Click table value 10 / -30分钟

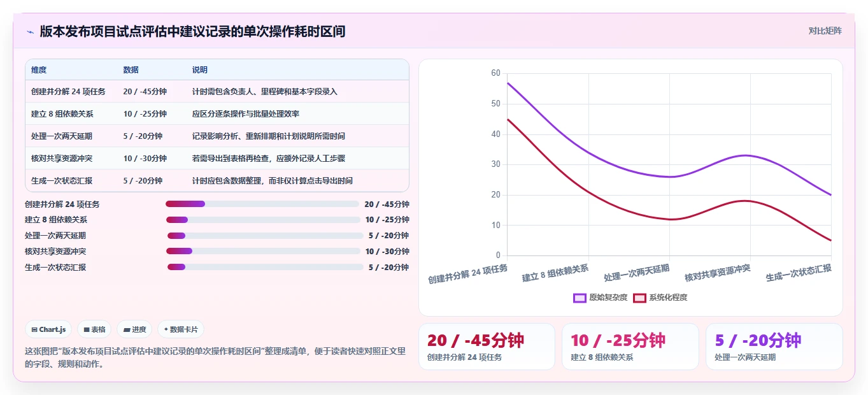(x=145, y=159)
